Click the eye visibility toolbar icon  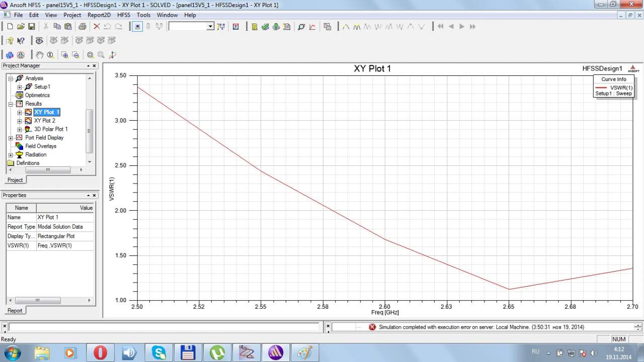(x=39, y=41)
